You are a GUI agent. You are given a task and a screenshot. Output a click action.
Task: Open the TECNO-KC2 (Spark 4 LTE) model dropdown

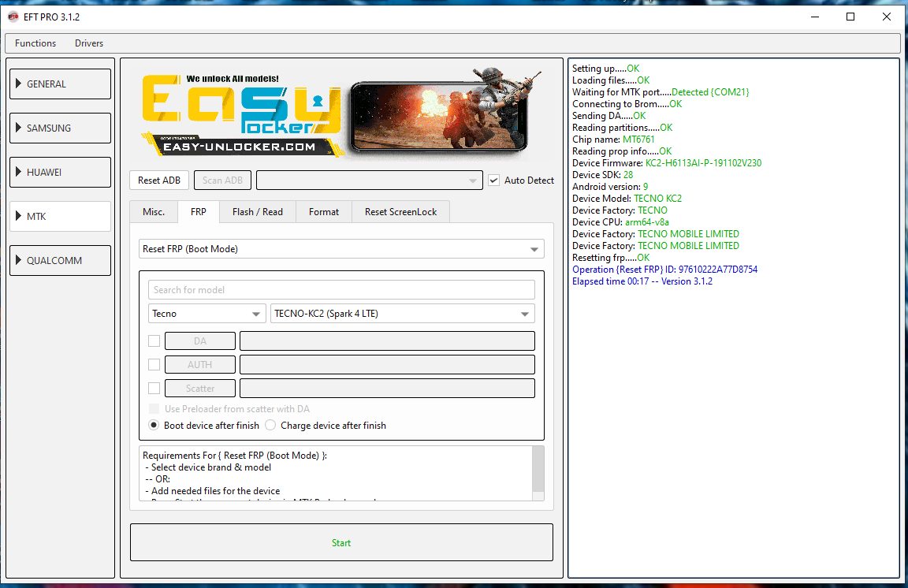403,314
